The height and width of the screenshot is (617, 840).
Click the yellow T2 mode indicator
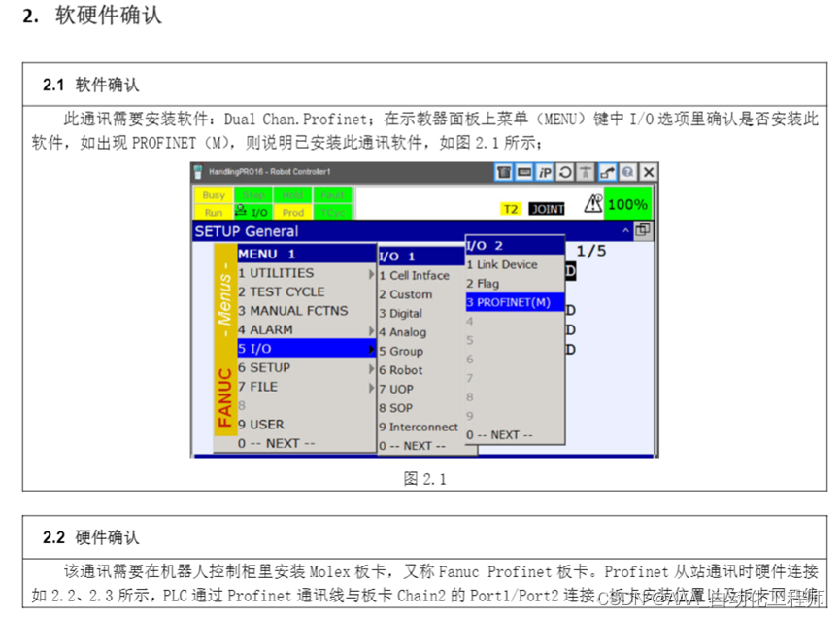pyautogui.click(x=511, y=209)
